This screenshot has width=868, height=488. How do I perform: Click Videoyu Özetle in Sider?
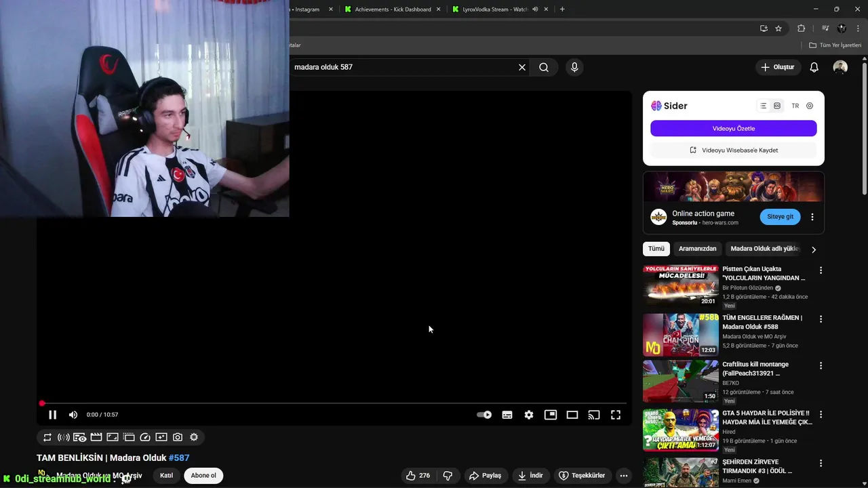tap(734, 128)
